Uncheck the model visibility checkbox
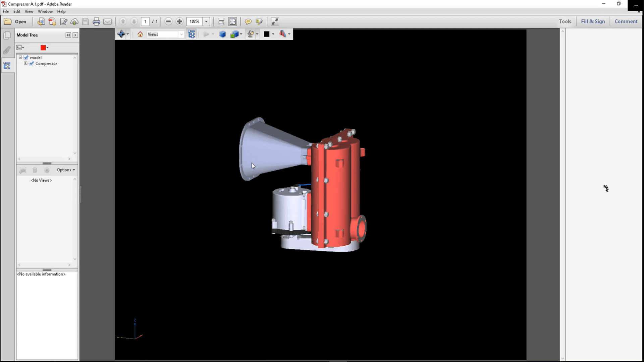This screenshot has height=362, width=644. pos(26,57)
